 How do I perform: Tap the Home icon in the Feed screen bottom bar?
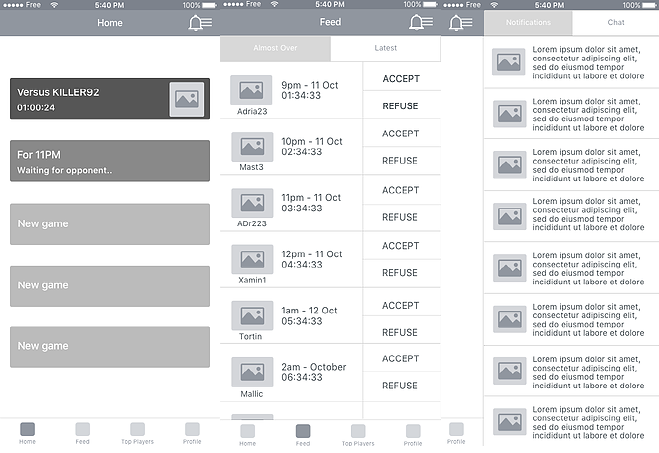247,432
